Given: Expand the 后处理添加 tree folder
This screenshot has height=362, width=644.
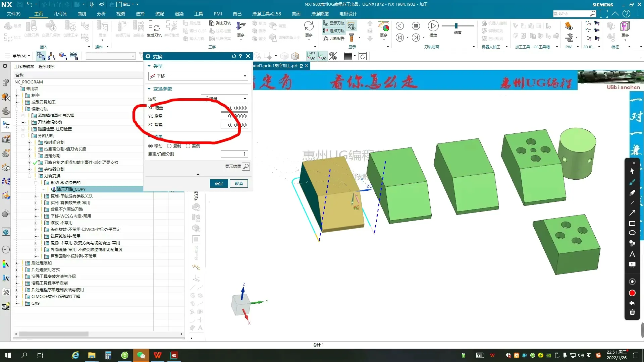Looking at the screenshot, I should [16, 263].
